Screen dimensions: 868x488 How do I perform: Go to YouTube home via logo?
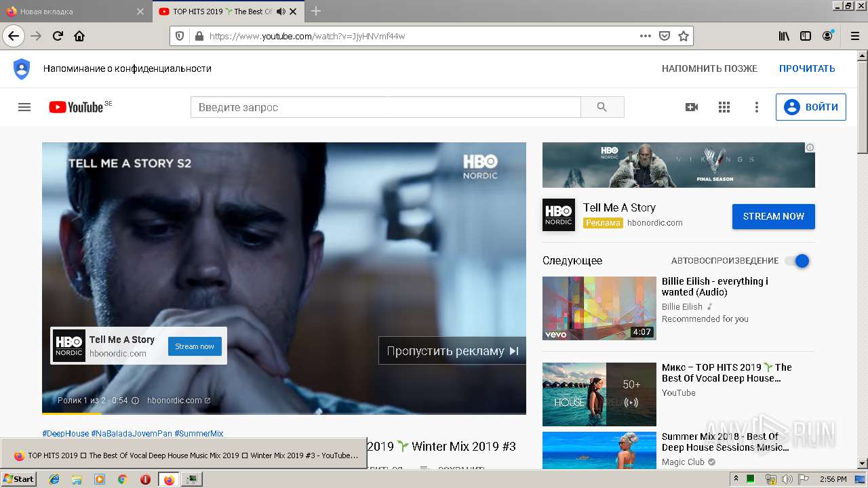(x=76, y=107)
